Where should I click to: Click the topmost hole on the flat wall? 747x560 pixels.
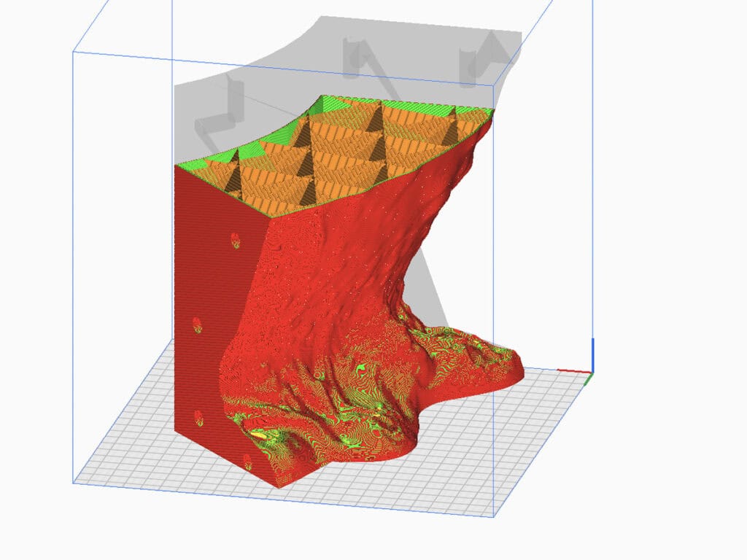(x=235, y=241)
